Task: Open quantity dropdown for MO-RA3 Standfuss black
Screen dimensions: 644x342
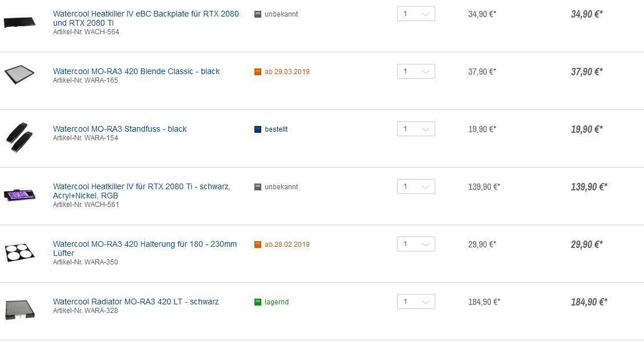Action: click(x=416, y=129)
